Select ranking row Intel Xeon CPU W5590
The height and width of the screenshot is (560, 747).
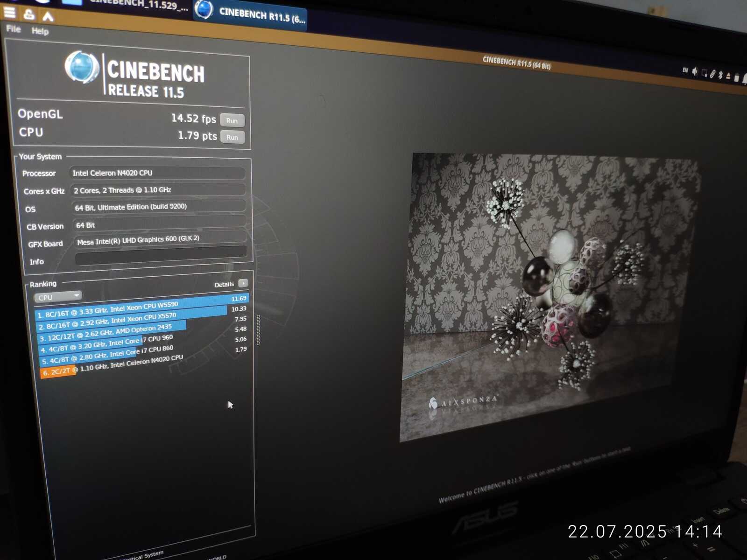point(142,306)
